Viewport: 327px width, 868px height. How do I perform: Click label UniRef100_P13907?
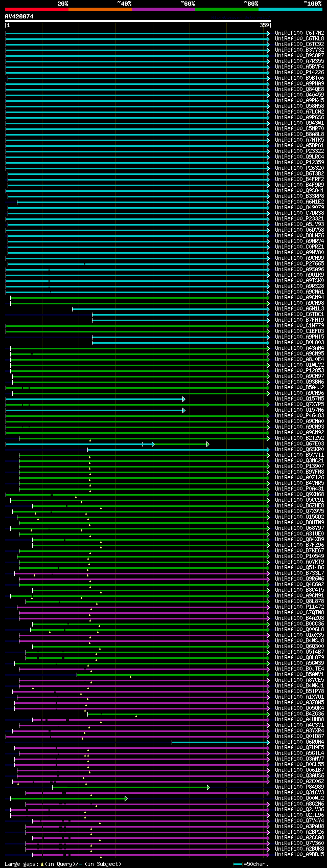(299, 466)
